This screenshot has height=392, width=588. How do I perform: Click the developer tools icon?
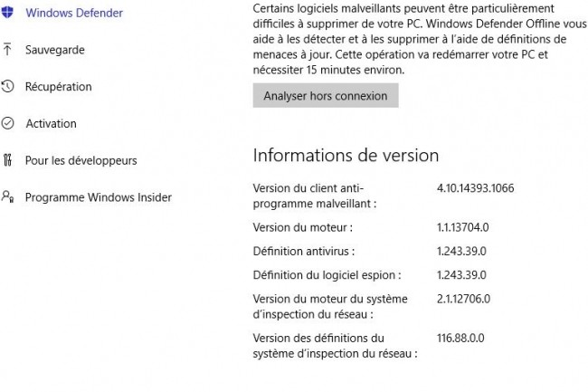[7, 160]
